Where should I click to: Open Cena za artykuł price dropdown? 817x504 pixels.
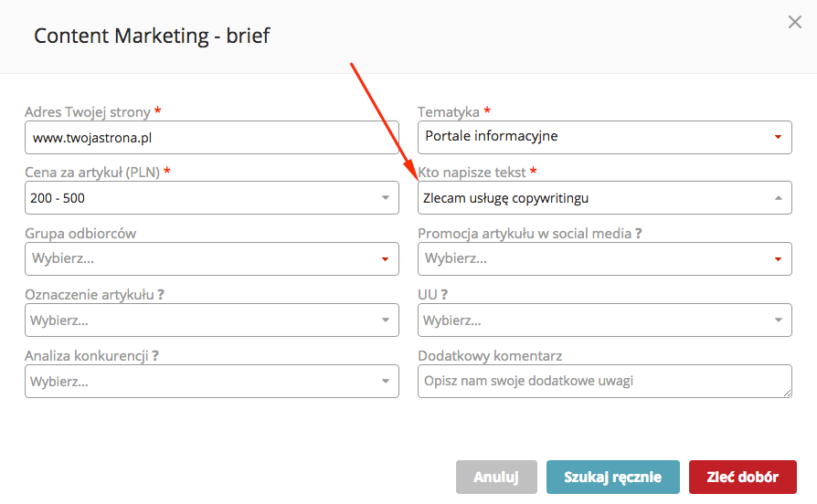pos(211,198)
